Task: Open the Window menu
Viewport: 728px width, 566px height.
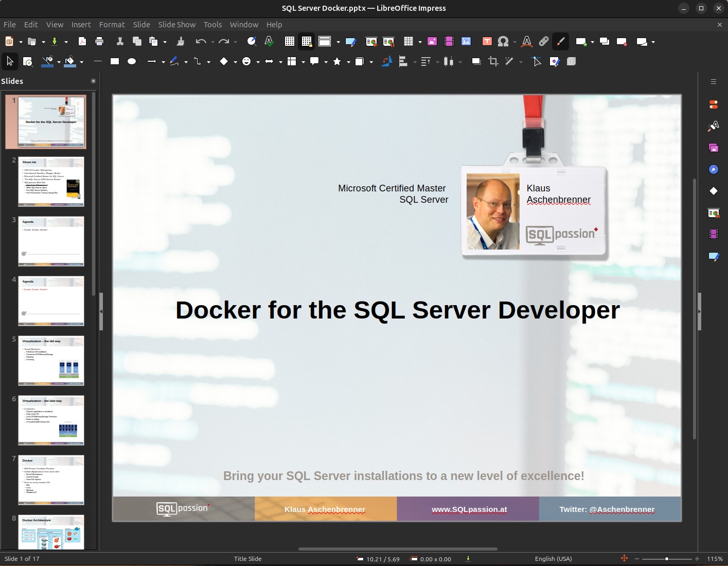Action: point(244,24)
